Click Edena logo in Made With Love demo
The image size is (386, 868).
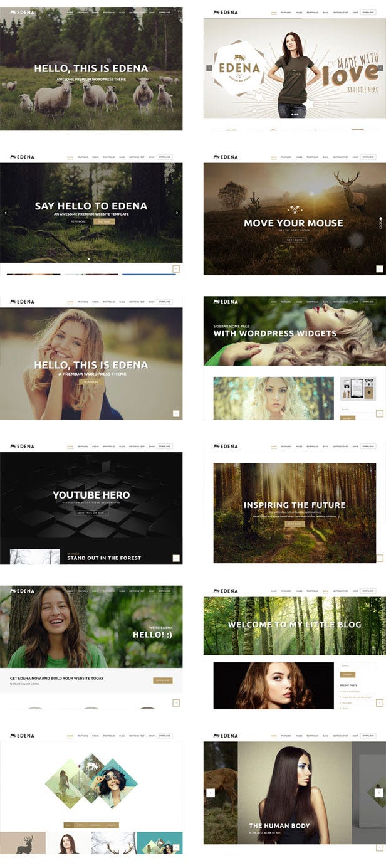[226, 12]
